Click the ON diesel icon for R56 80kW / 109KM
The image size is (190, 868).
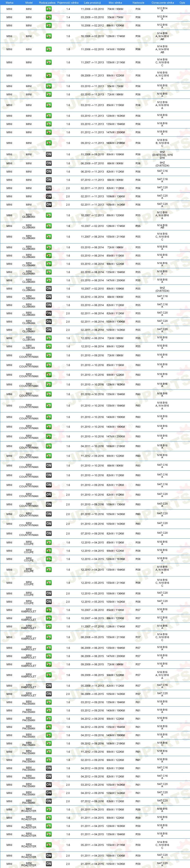tap(49, 154)
